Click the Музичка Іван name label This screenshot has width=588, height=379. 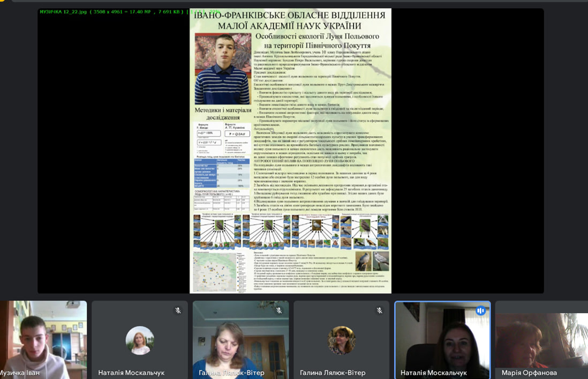19,373
